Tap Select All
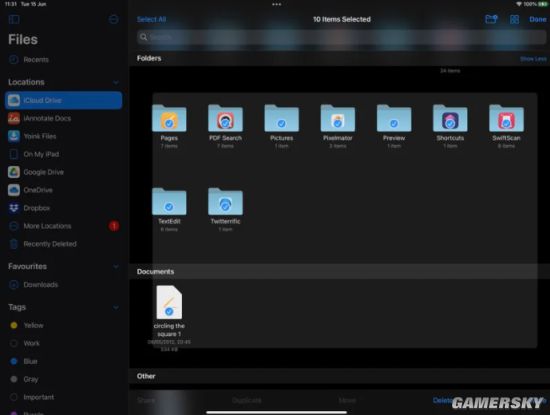Screen dimensions: 550x415 [152, 19]
